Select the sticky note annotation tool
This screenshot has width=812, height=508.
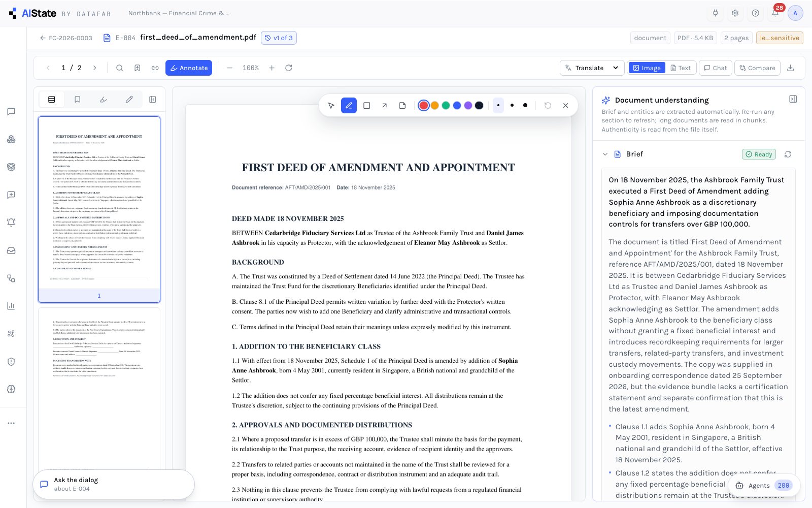click(x=402, y=105)
